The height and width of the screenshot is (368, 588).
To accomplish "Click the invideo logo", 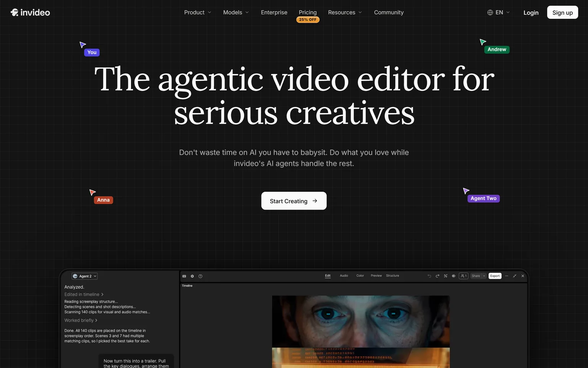I will click(x=30, y=12).
